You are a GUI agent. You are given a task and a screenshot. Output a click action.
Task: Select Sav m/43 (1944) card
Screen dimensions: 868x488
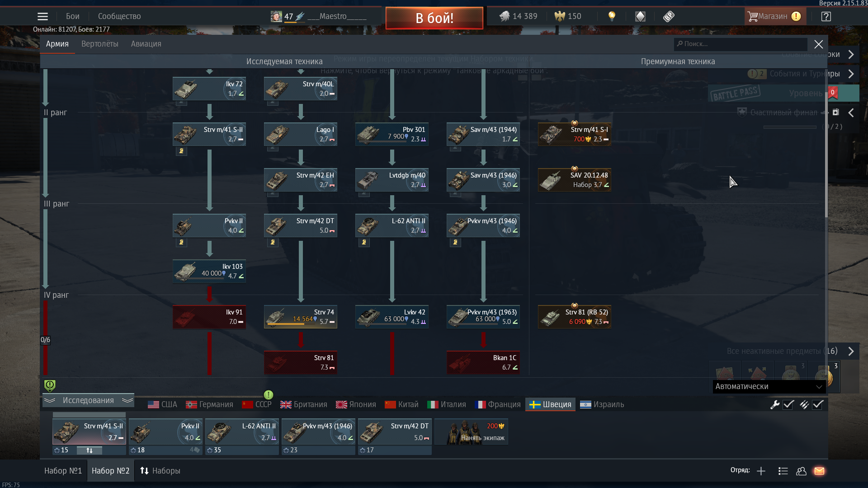(x=483, y=134)
